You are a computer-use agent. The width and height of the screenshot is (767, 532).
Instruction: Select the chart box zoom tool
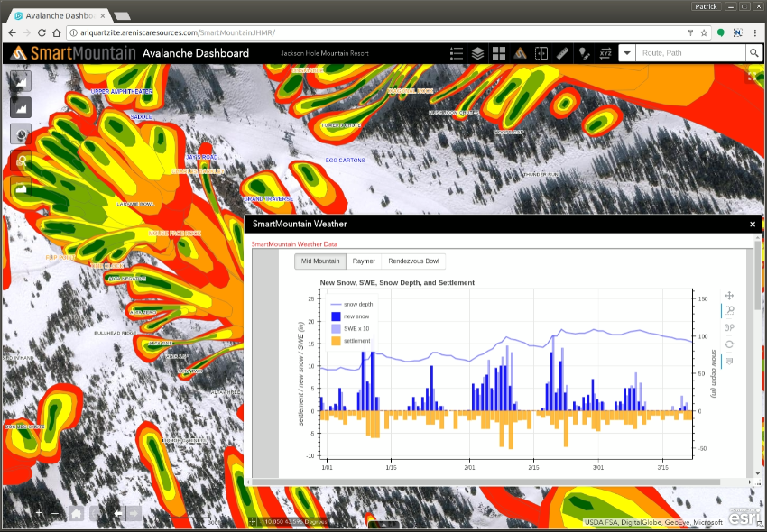[729, 310]
